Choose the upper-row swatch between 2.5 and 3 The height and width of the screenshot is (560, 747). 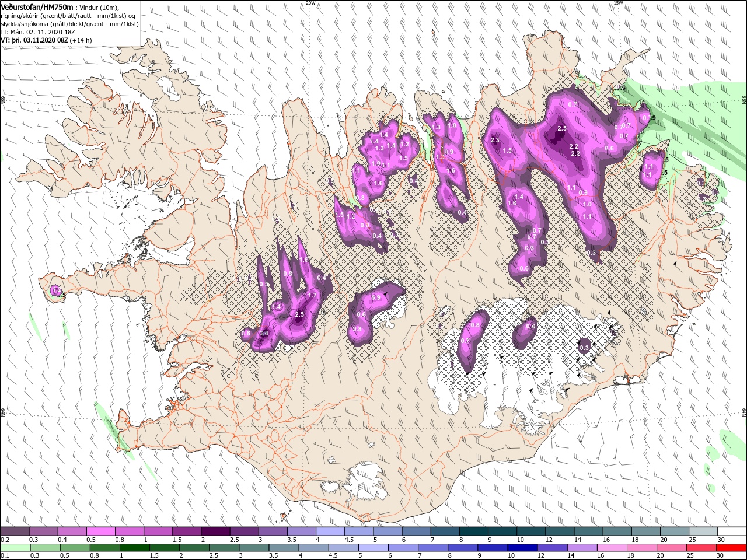click(244, 531)
